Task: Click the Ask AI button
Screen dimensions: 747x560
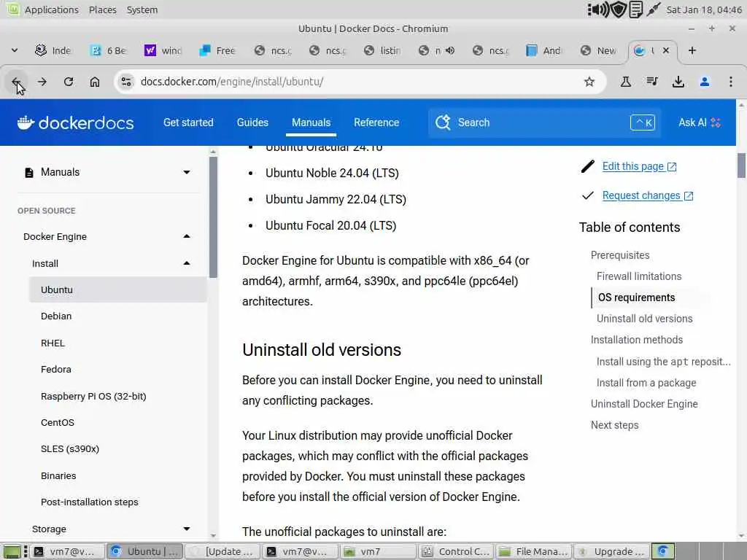Action: pyautogui.click(x=700, y=122)
